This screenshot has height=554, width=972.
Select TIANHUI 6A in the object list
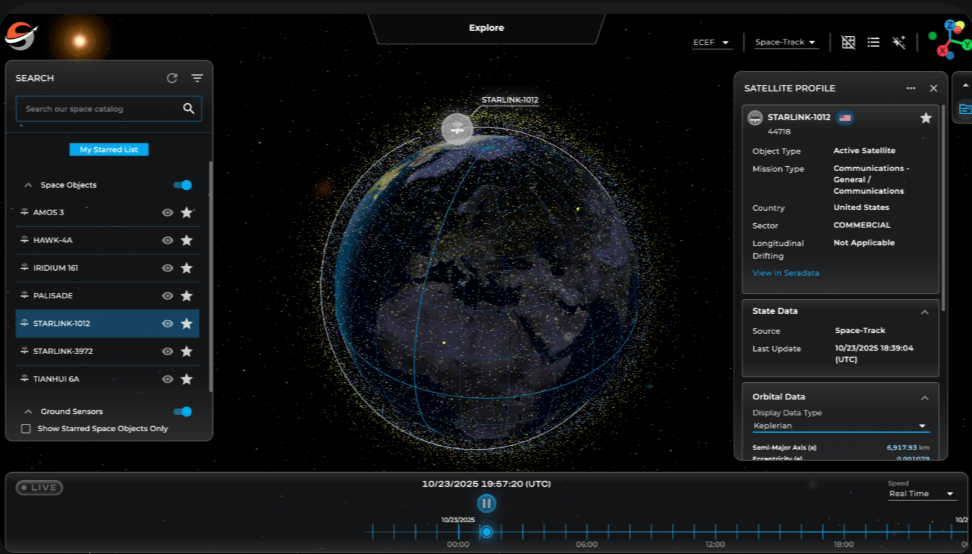[107, 379]
